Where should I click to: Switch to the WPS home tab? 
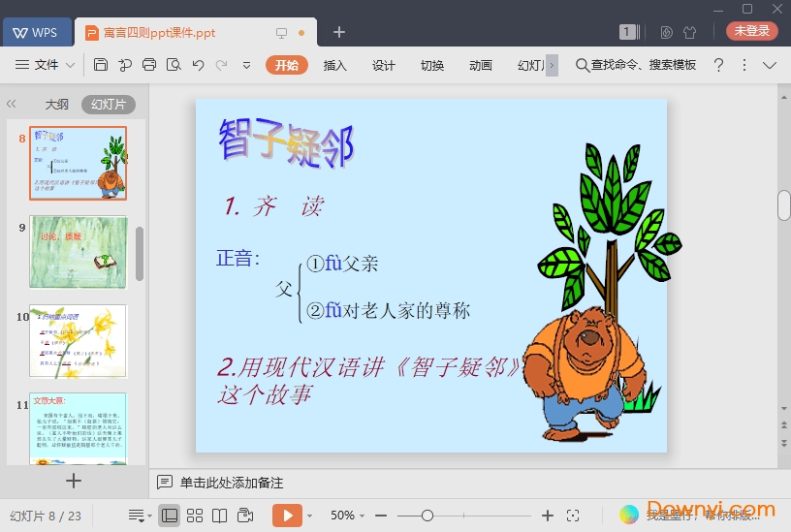coord(36,32)
